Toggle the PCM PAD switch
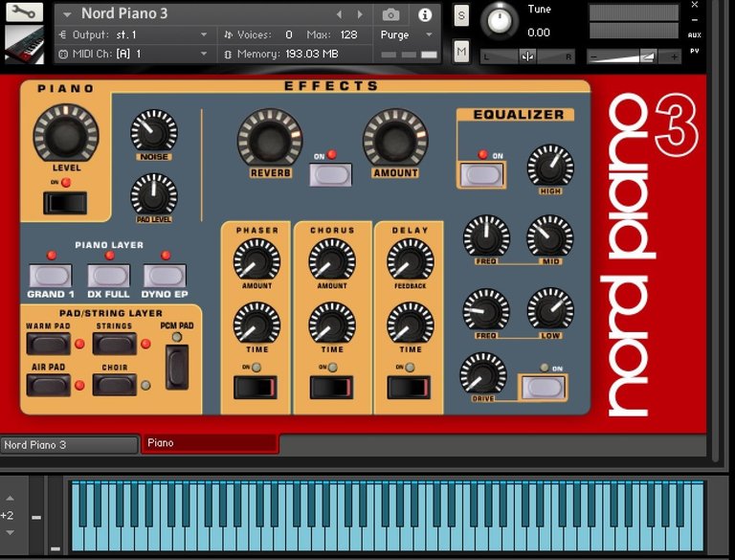The image size is (735, 560). [x=177, y=368]
